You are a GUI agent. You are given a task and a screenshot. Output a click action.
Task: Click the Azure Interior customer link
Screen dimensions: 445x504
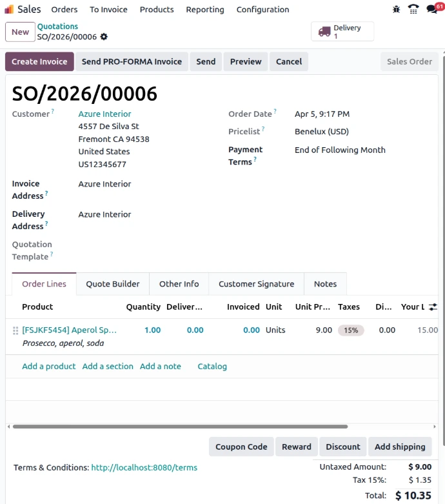point(104,114)
